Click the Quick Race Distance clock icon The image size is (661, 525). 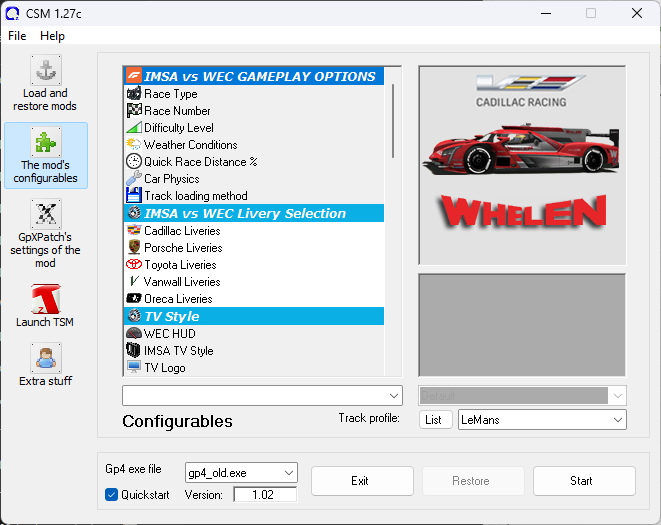click(134, 161)
